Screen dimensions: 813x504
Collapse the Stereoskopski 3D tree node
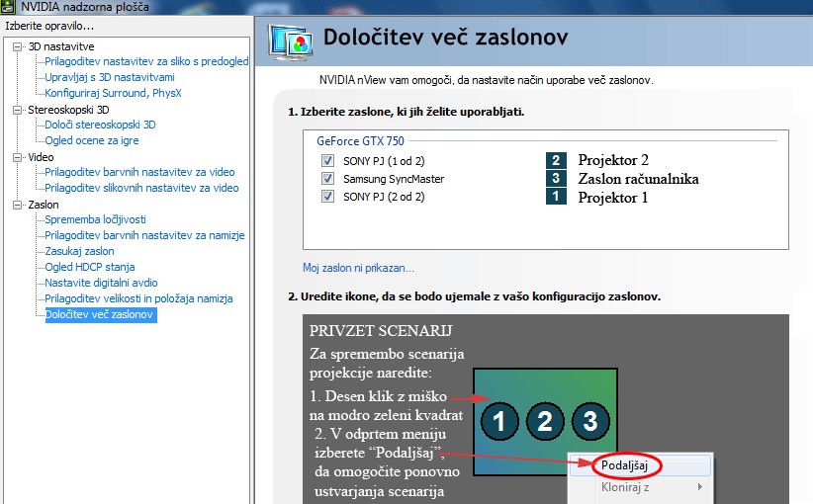(x=18, y=110)
